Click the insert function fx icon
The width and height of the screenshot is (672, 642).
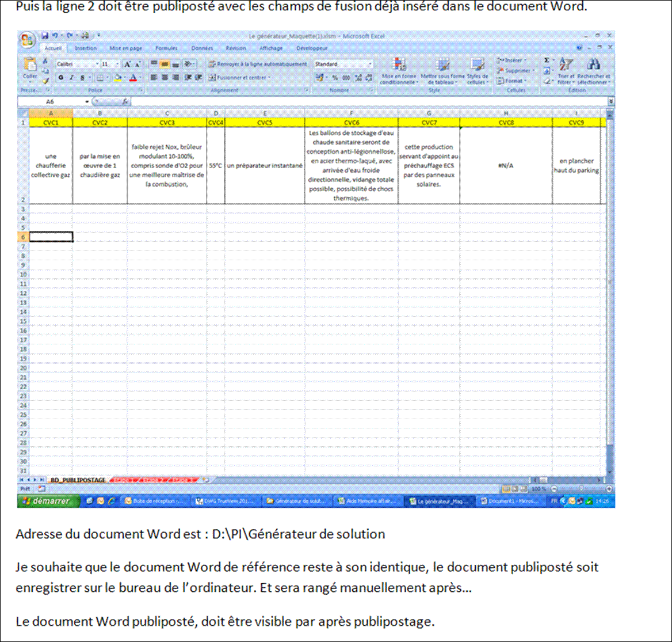click(x=125, y=101)
